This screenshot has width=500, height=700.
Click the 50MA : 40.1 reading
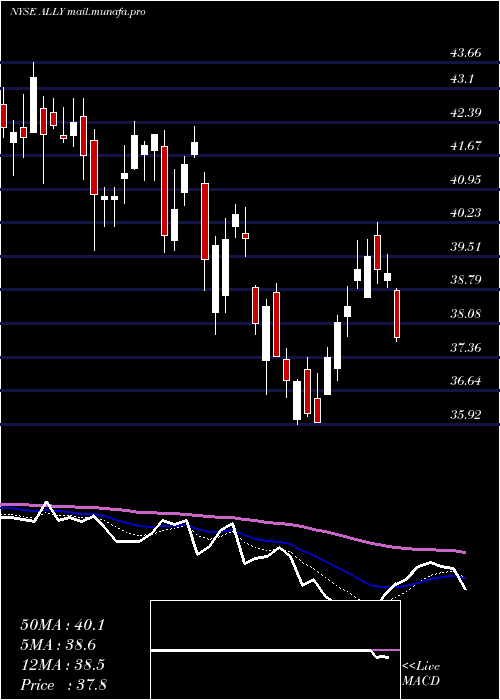click(62, 625)
